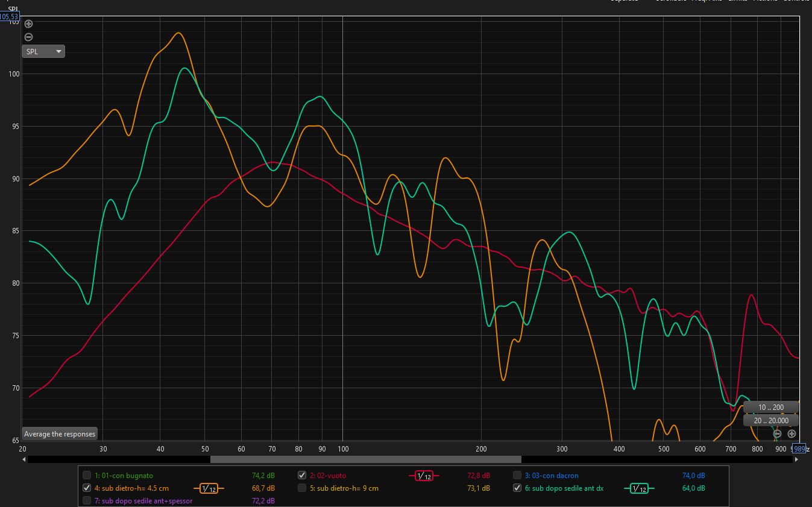Set frequency range with 20 .. 20.000 button
Viewport: 812px width, 507px height.
coord(771,421)
